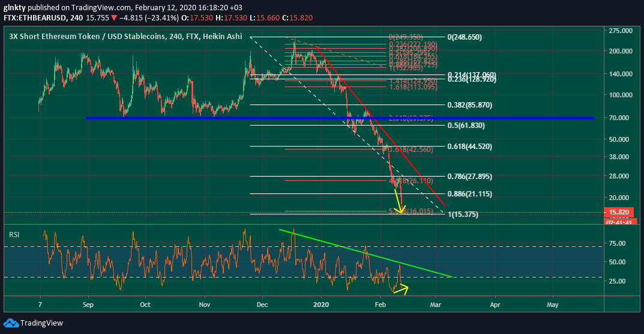Click the RSI 25.00 axis label
Viewport: 644px width, 334px height.
pos(619,281)
